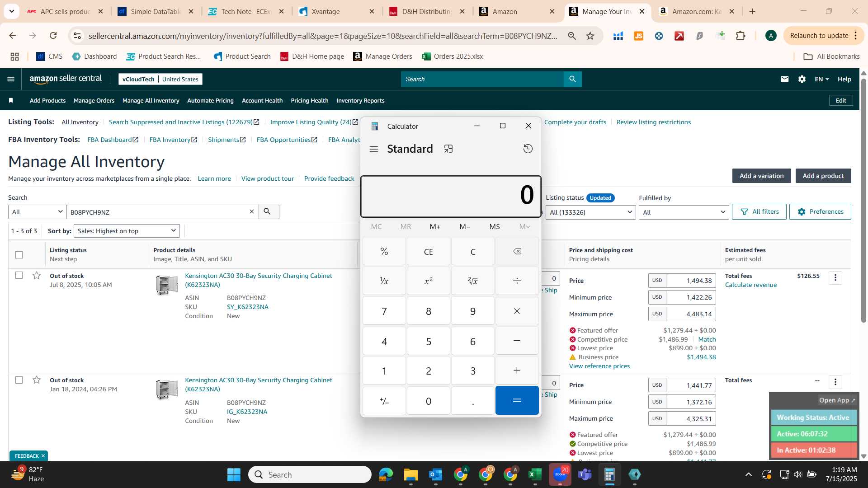Open Windows Start menu
This screenshot has width=868, height=488.
pos(234,474)
